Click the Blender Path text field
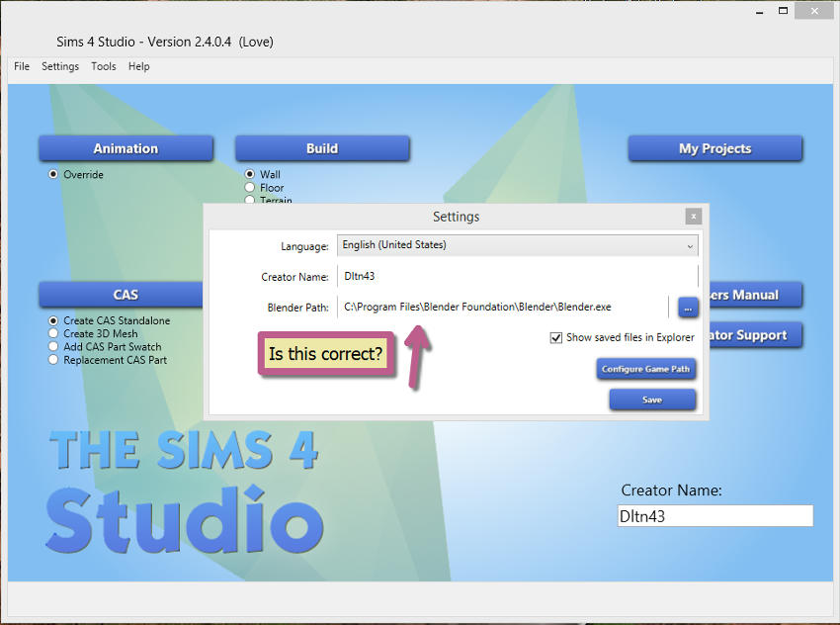The height and width of the screenshot is (625, 840). [x=503, y=308]
